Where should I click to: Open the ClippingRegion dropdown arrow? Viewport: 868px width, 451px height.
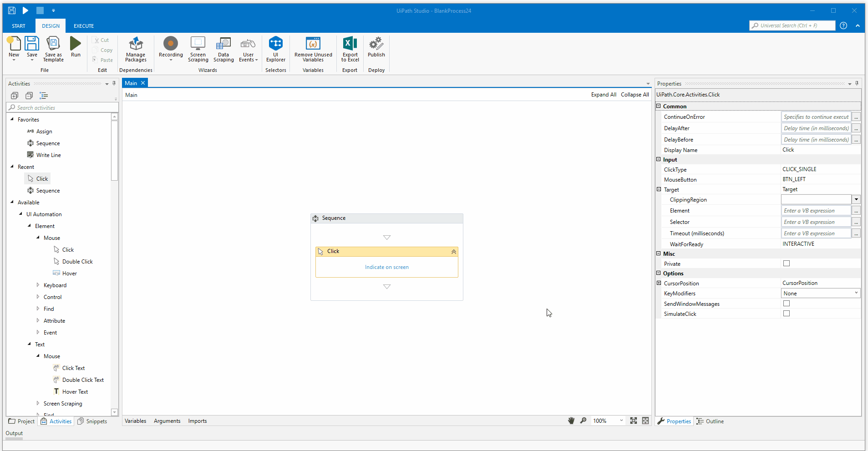point(856,199)
